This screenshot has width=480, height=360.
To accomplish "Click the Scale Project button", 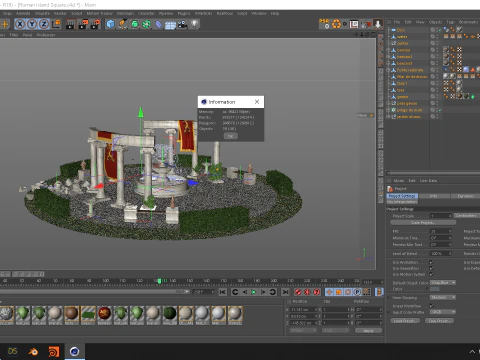I will pyautogui.click(x=423, y=223).
